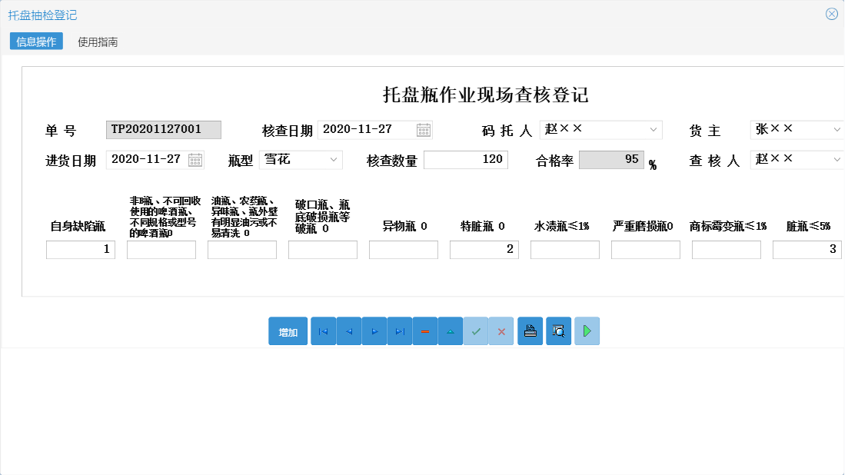This screenshot has height=475, width=868.
Task: Select the 信息操作 tab
Action: pyautogui.click(x=35, y=41)
